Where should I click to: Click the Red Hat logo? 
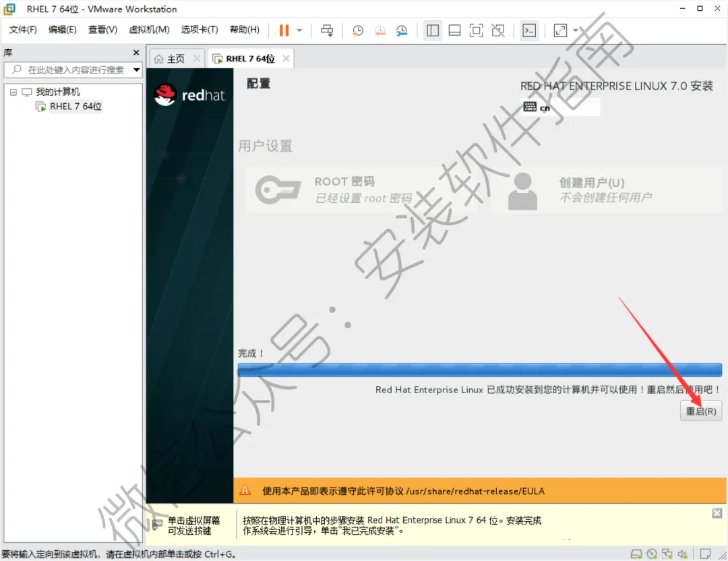189,95
